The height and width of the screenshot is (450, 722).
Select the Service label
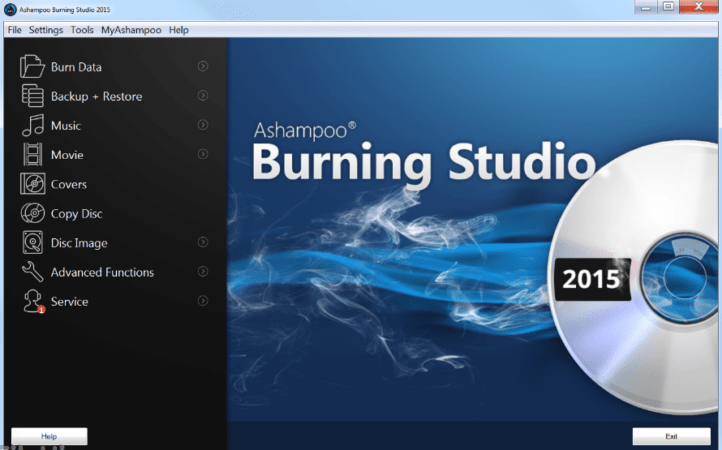[70, 302]
